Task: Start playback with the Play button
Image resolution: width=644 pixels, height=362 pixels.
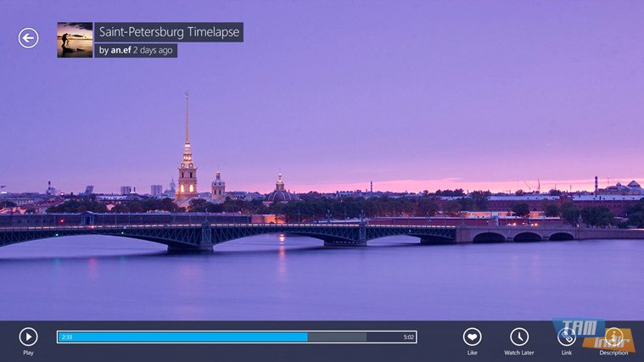Action: coord(28,337)
